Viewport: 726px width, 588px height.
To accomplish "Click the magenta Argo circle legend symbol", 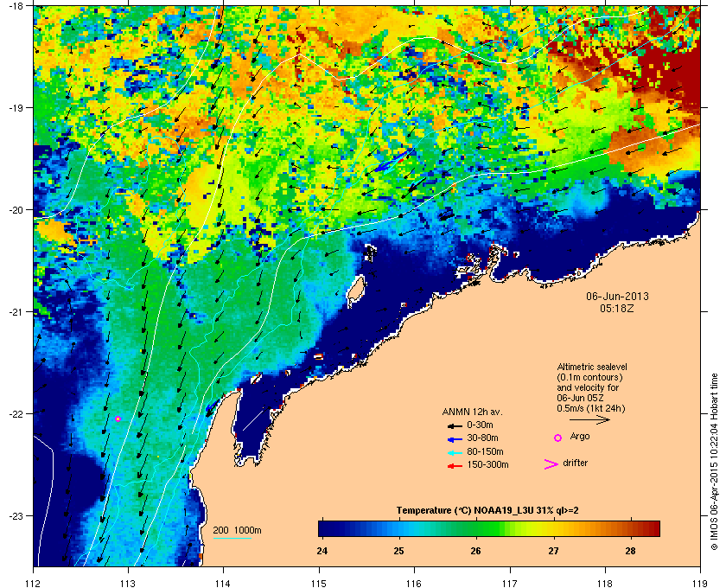I will [x=558, y=438].
